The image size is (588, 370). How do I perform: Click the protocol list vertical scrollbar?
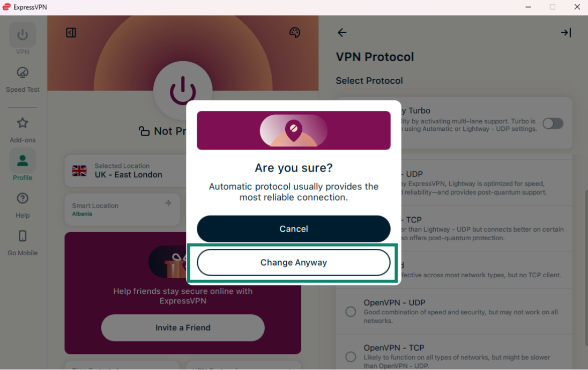pos(586,267)
